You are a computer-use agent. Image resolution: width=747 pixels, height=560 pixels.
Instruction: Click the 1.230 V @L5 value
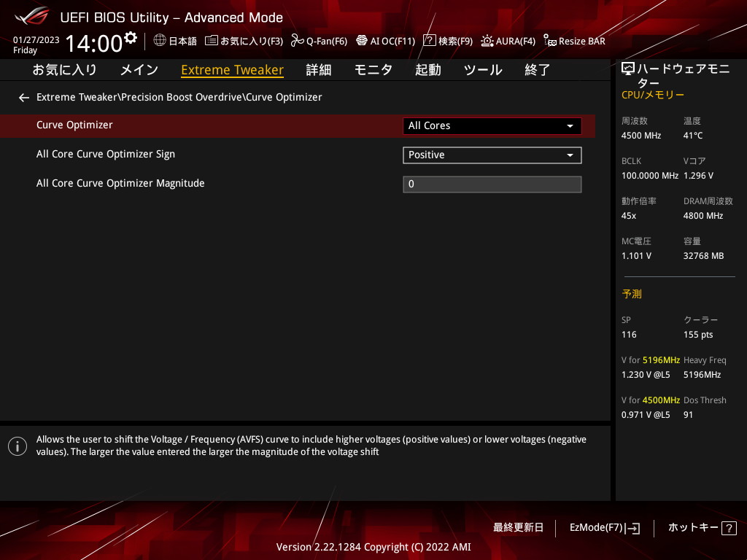click(646, 375)
